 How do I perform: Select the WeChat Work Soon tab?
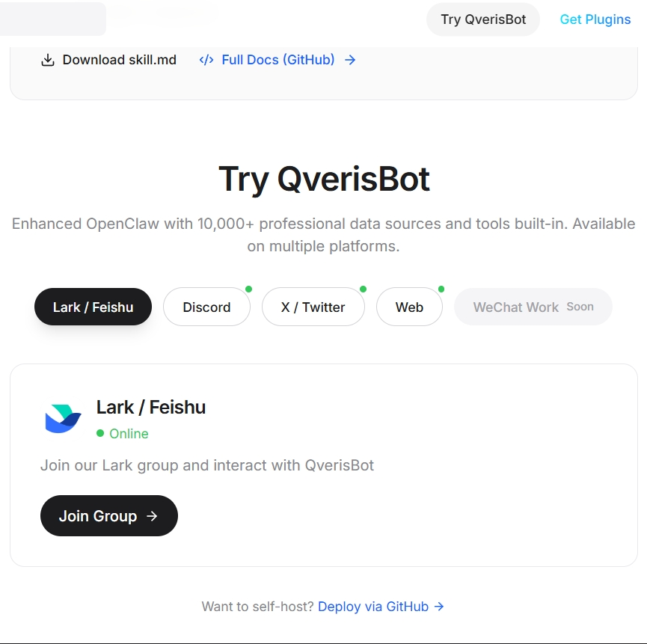point(533,307)
